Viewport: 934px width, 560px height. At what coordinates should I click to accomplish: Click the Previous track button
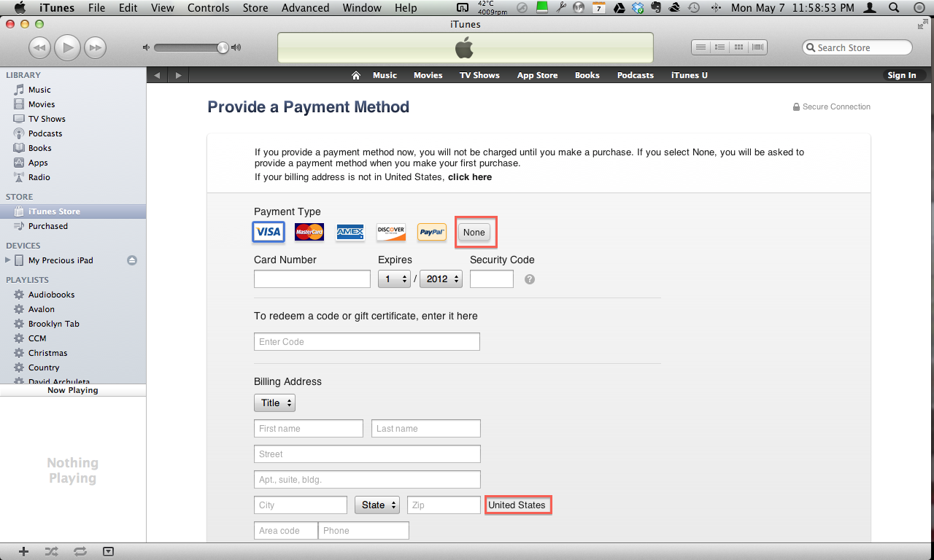(x=40, y=48)
